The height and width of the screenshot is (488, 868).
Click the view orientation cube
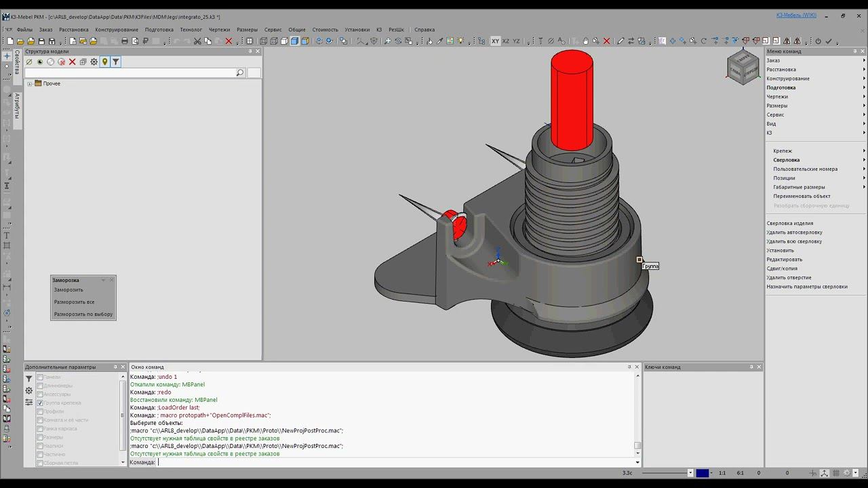coord(743,66)
